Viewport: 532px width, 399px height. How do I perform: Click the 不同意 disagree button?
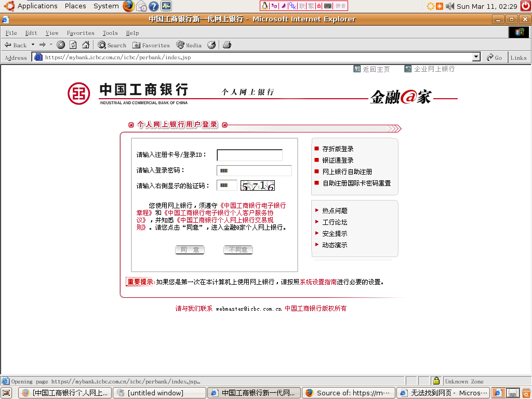point(238,250)
